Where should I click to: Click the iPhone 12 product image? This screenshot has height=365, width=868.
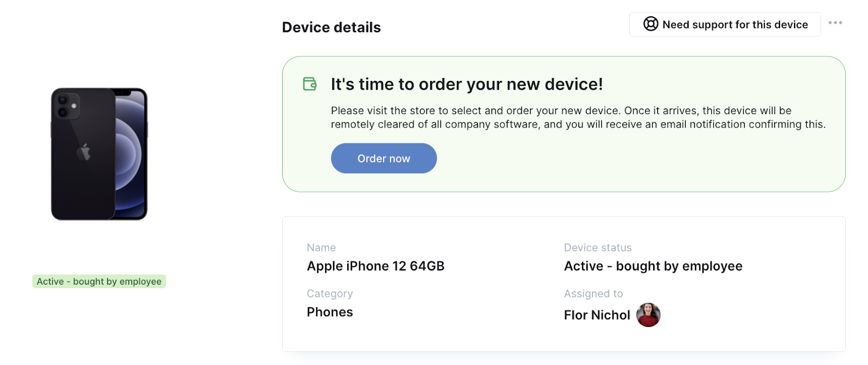99,154
